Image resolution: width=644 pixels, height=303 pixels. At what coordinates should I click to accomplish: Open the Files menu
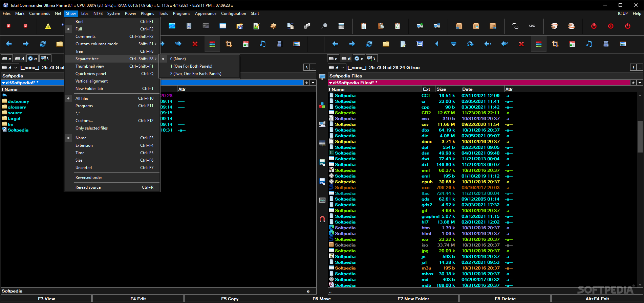pyautogui.click(x=6, y=14)
